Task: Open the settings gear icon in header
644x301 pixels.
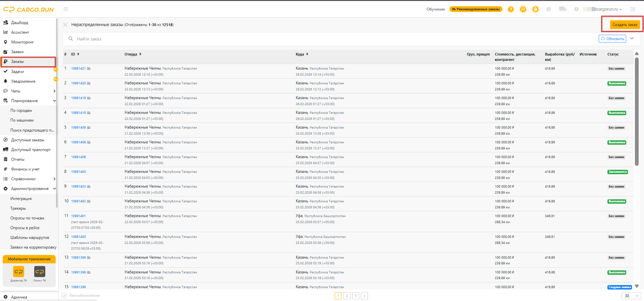Action: (x=576, y=9)
